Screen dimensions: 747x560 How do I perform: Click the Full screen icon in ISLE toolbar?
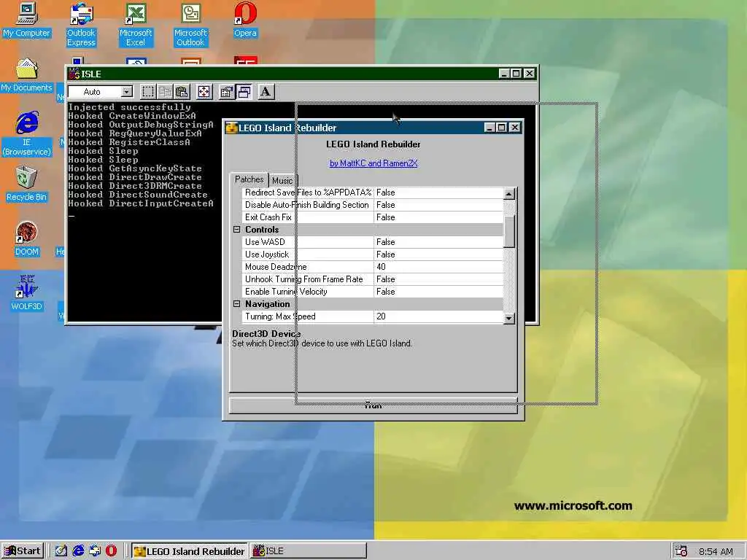tap(204, 91)
